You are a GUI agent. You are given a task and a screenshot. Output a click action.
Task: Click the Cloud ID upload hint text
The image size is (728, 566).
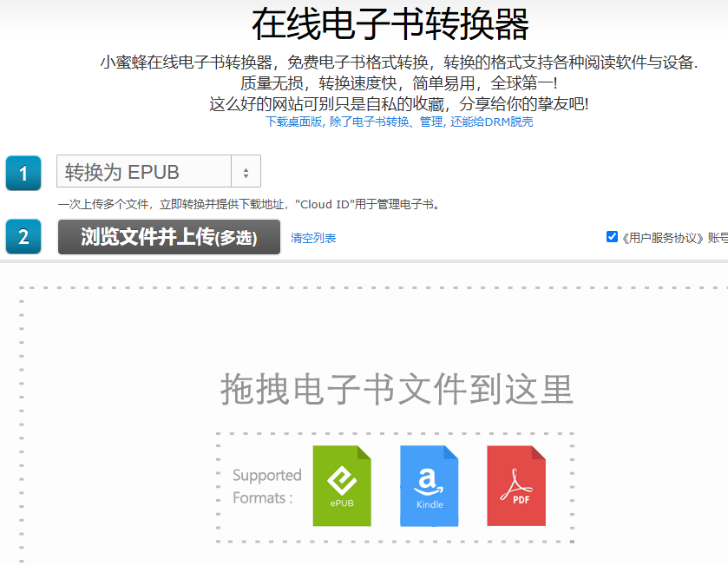pos(249,204)
